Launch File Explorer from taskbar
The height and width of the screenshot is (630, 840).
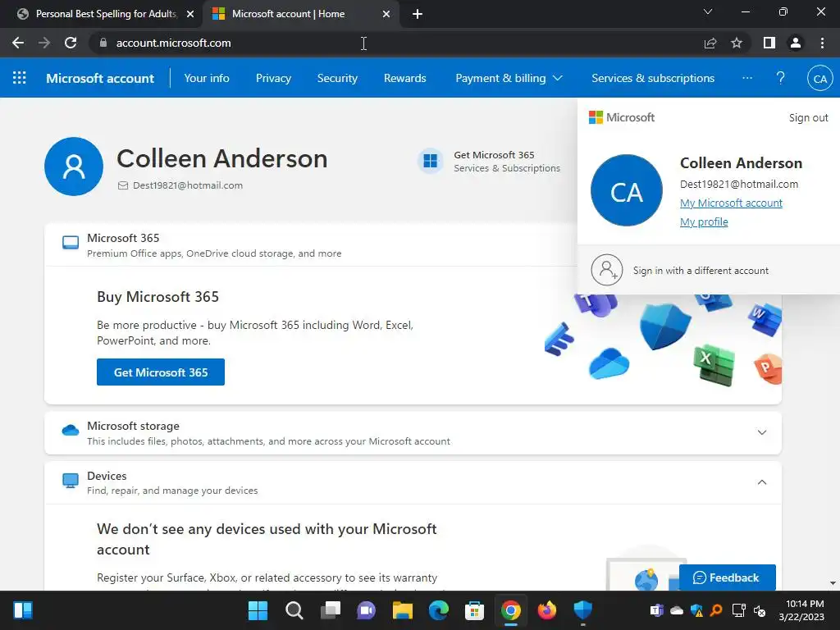coord(402,610)
